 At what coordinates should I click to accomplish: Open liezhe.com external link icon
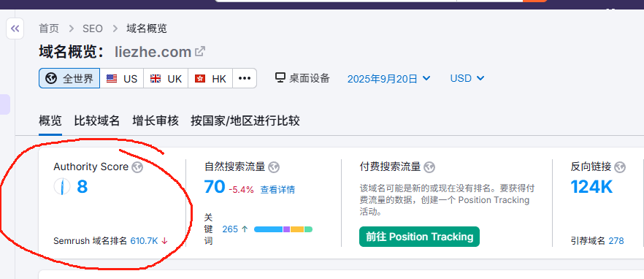coord(200,52)
